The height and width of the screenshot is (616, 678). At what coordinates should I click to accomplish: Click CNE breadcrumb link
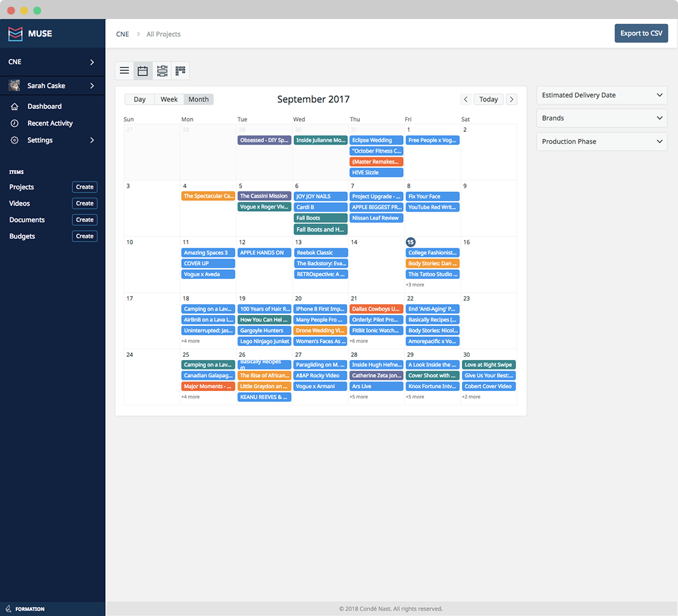[x=122, y=34]
